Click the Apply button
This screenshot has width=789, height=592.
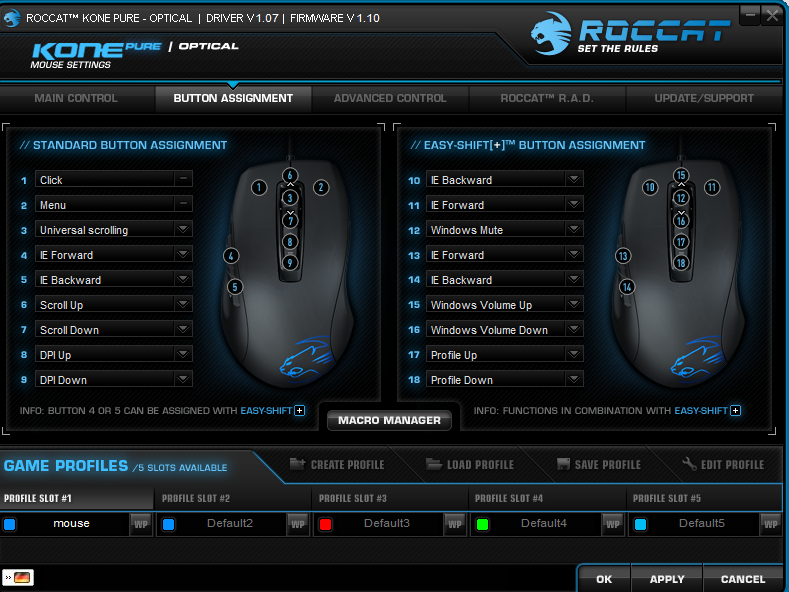[667, 579]
